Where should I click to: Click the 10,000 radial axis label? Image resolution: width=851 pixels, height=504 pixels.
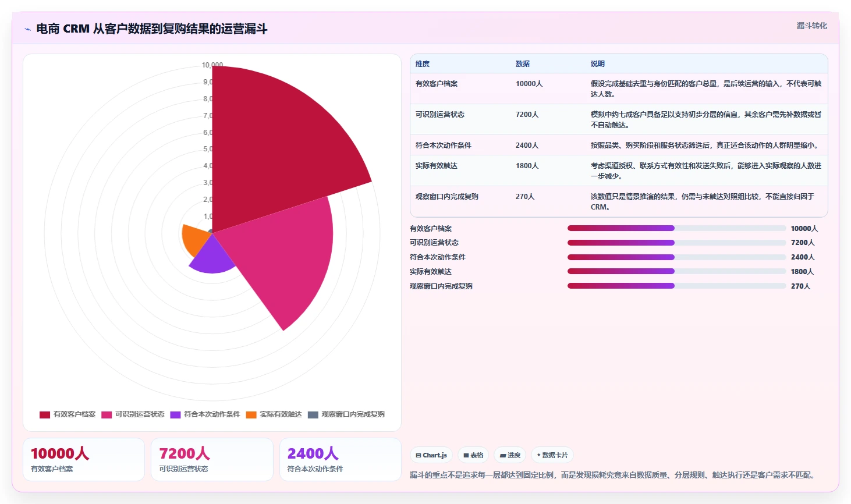pos(212,65)
